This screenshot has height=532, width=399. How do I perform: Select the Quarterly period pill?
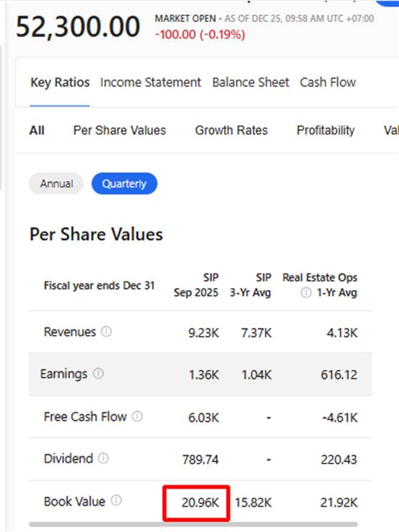pyautogui.click(x=124, y=184)
